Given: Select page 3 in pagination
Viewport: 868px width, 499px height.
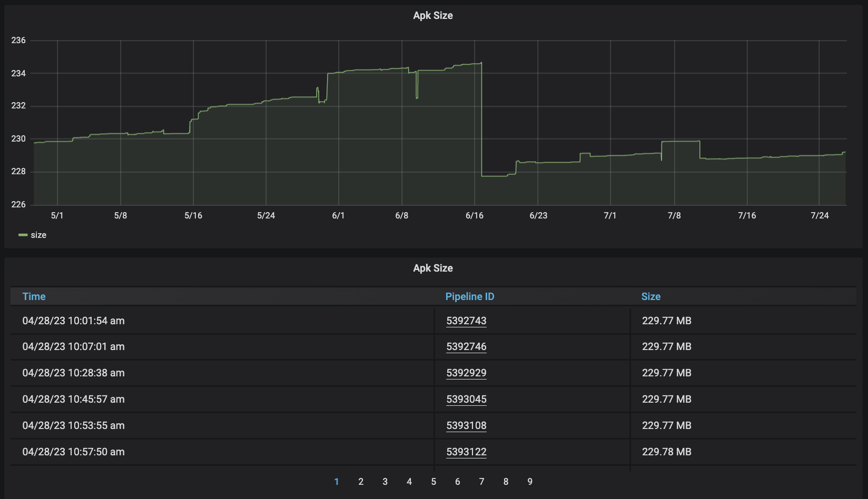Looking at the screenshot, I should coord(385,481).
